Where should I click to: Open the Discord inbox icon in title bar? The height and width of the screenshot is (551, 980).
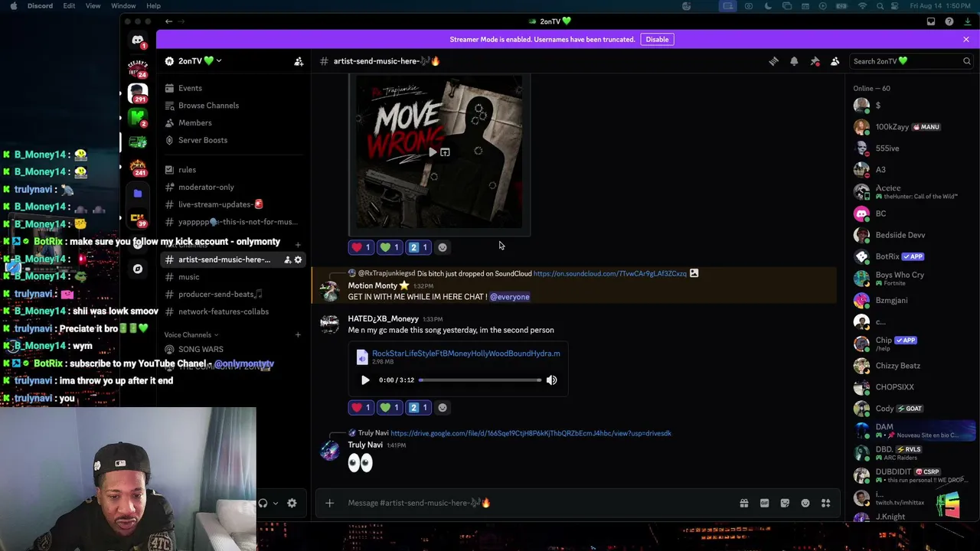coord(931,21)
